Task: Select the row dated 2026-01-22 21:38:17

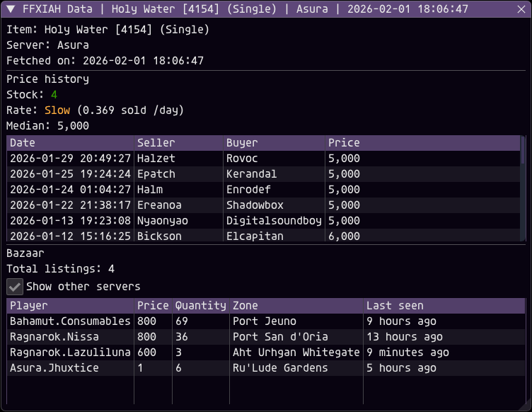Action: (263, 205)
